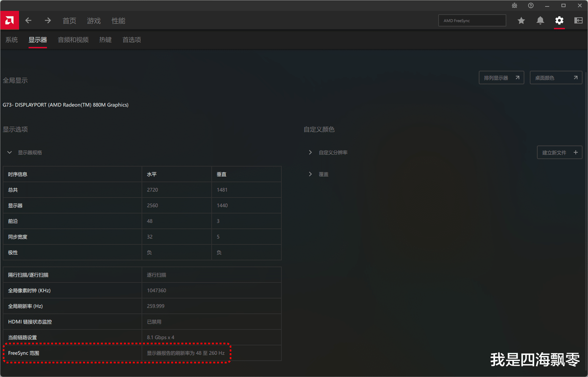Focus the AMD FreeSync search field

pyautogui.click(x=472, y=21)
